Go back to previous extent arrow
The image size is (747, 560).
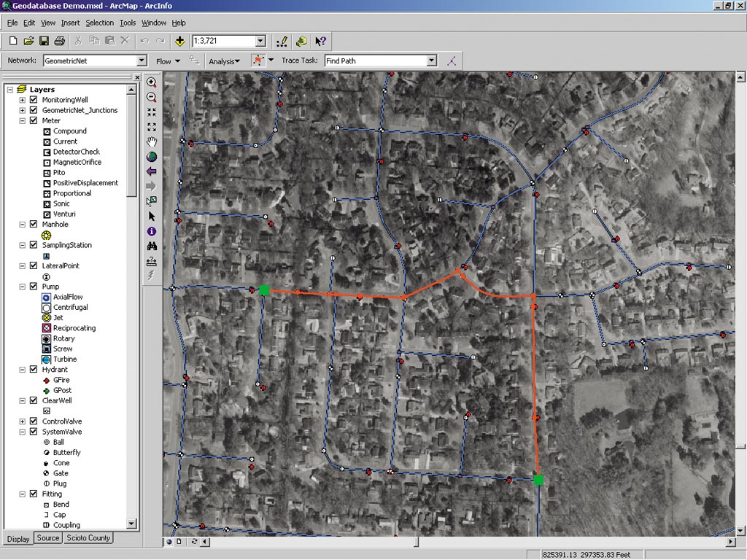click(x=152, y=171)
